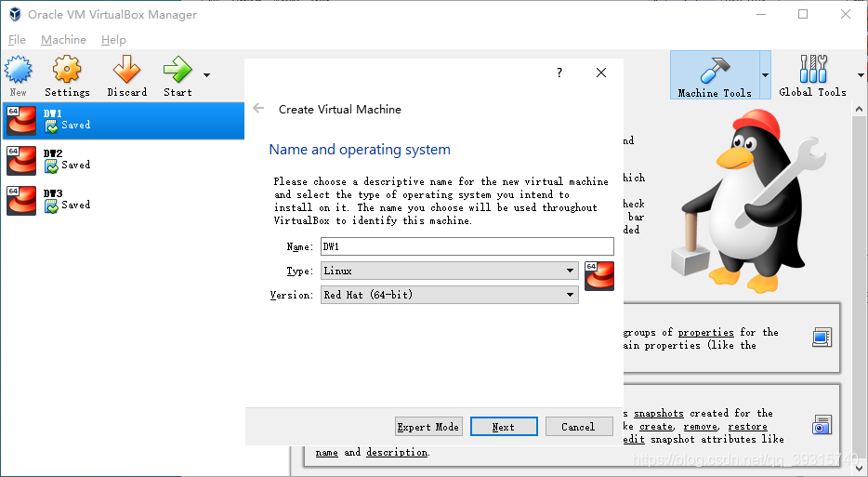Viewport: 868px width, 477px height.
Task: Follow the restore link
Action: pos(747,427)
